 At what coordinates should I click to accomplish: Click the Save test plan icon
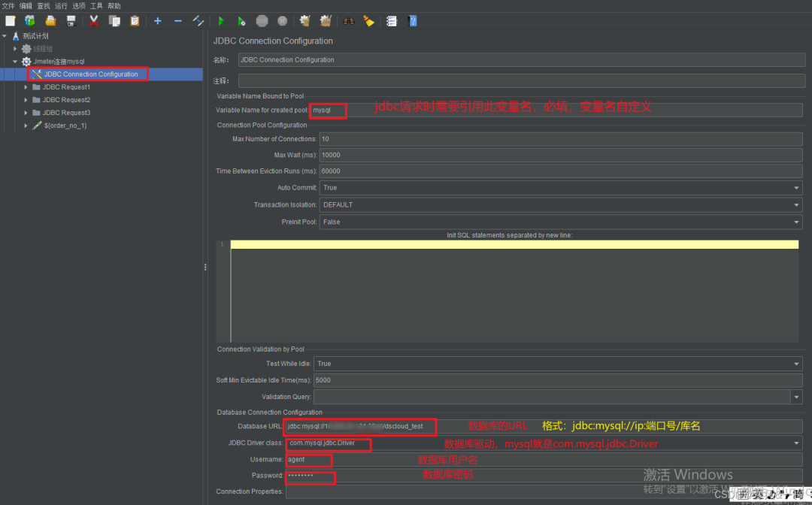pos(70,21)
